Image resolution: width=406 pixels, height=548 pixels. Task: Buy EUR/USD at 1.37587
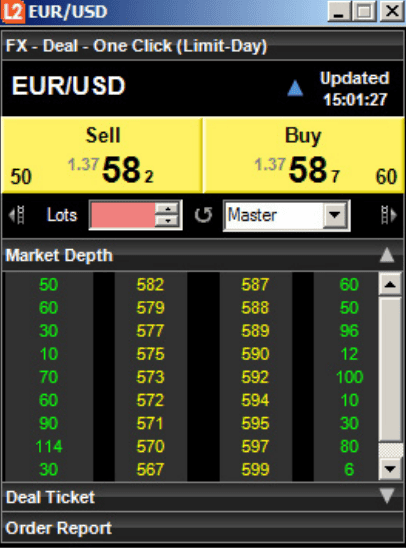tap(304, 155)
